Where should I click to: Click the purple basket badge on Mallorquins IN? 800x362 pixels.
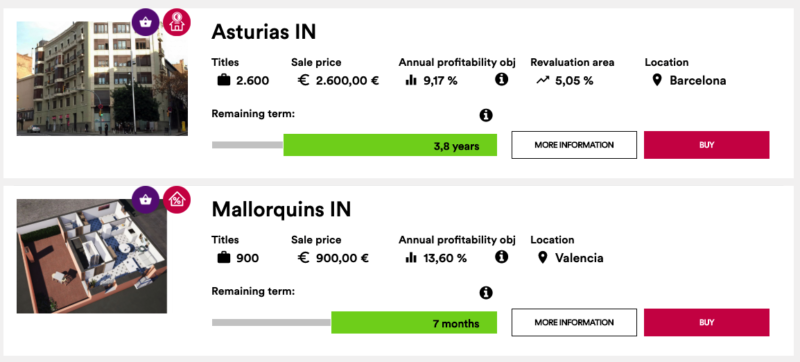[x=145, y=199]
